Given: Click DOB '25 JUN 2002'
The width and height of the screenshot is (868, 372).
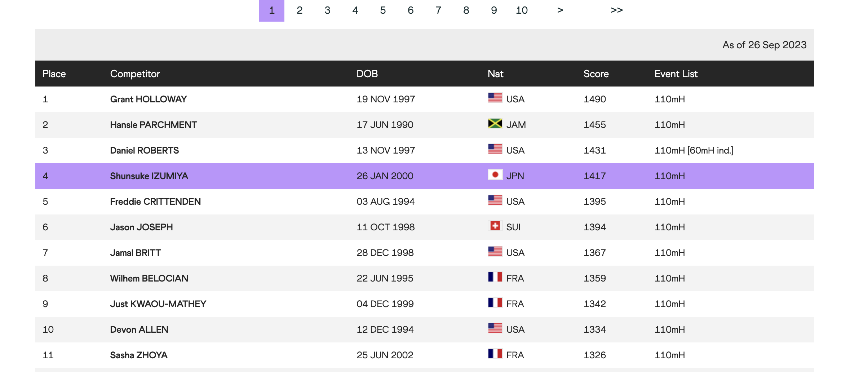Looking at the screenshot, I should pos(385,355).
